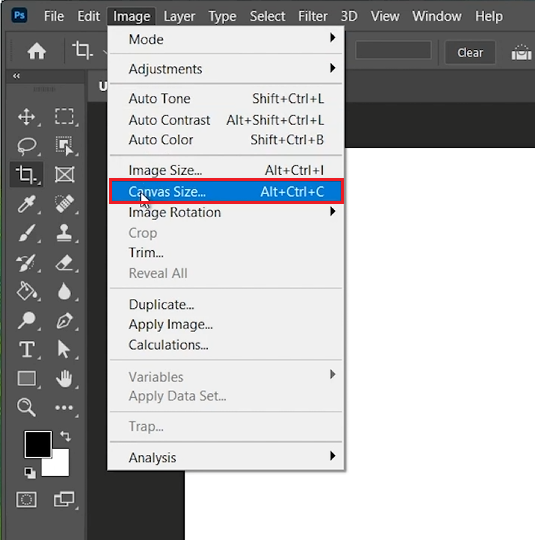The height and width of the screenshot is (540, 535).
Task: Select the Eraser tool
Action: tap(64, 262)
